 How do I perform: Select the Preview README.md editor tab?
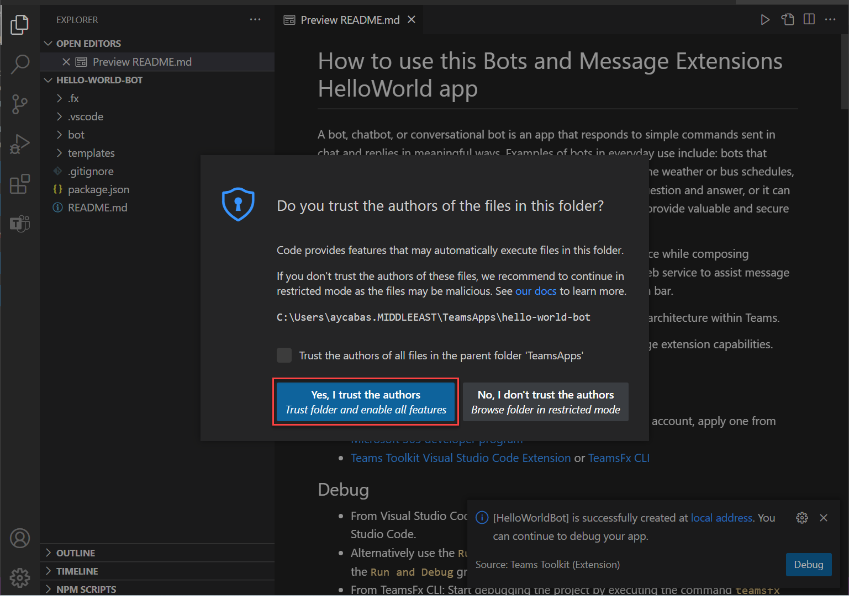click(x=350, y=20)
